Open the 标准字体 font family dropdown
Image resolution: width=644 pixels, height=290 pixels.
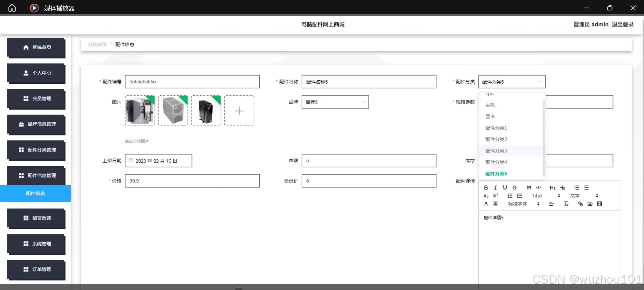click(524, 204)
